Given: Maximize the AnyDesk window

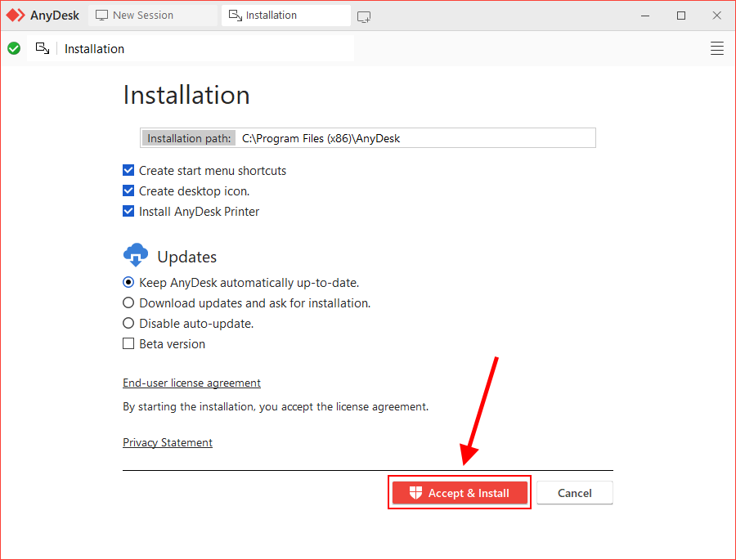Looking at the screenshot, I should (681, 16).
